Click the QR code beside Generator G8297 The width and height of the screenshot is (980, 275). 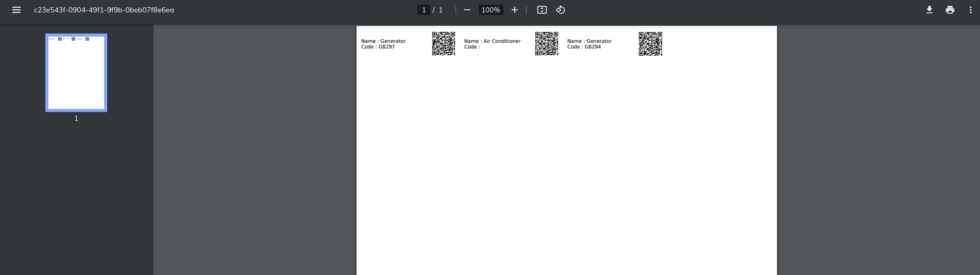click(444, 43)
